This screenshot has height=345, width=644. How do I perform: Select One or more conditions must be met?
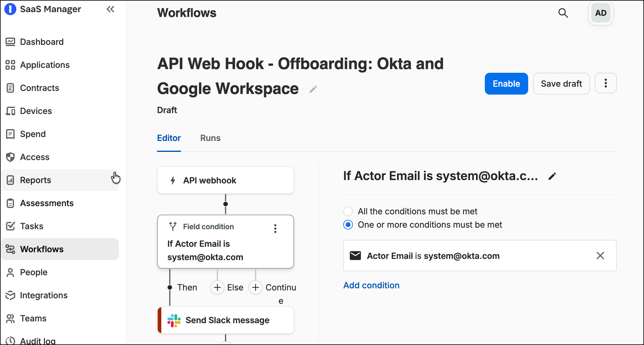(x=348, y=225)
